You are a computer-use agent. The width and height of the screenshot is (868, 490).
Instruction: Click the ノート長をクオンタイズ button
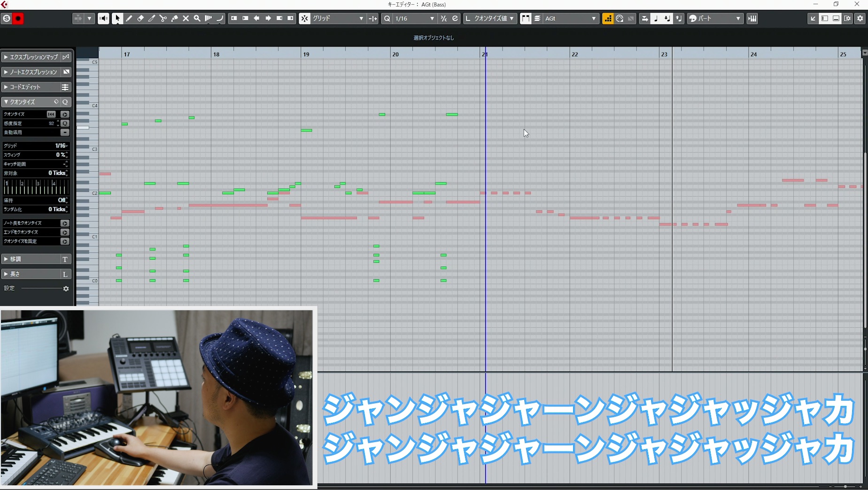coord(65,223)
